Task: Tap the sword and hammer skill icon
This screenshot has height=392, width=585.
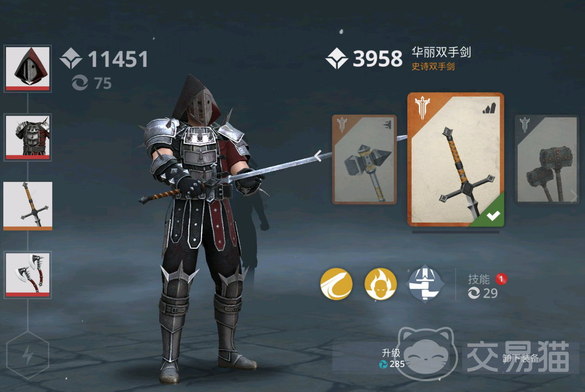Action: coord(425,284)
